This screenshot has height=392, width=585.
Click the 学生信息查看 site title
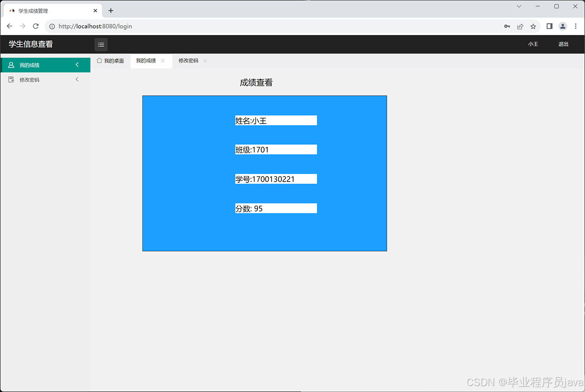[31, 44]
